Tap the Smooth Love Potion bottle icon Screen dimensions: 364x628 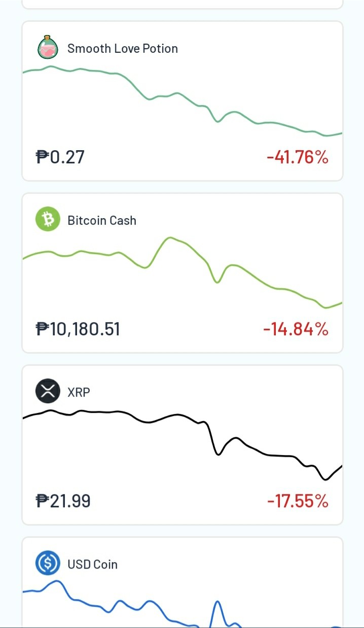coord(48,48)
